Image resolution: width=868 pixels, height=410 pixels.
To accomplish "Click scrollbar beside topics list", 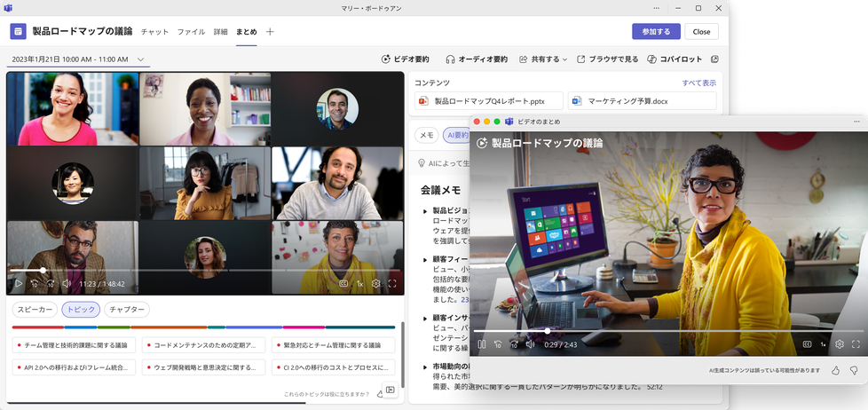I will click(x=402, y=354).
